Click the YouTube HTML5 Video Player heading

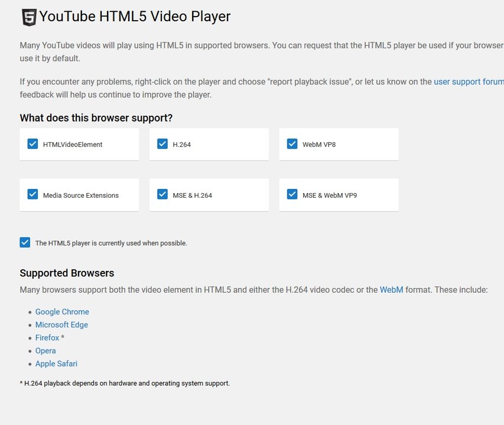click(x=135, y=17)
